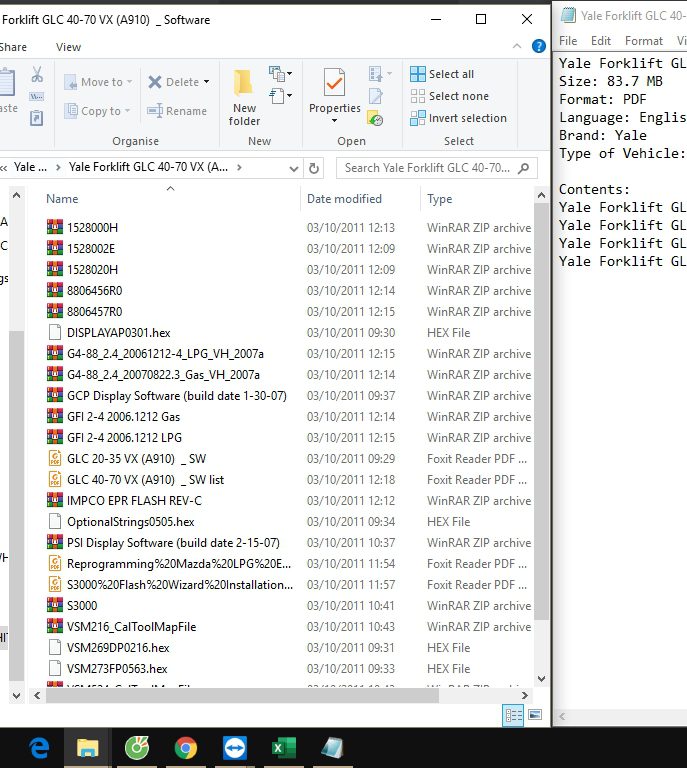This screenshot has height=768, width=687.
Task: Click the Copy path icon below scissors
Action: 37,96
